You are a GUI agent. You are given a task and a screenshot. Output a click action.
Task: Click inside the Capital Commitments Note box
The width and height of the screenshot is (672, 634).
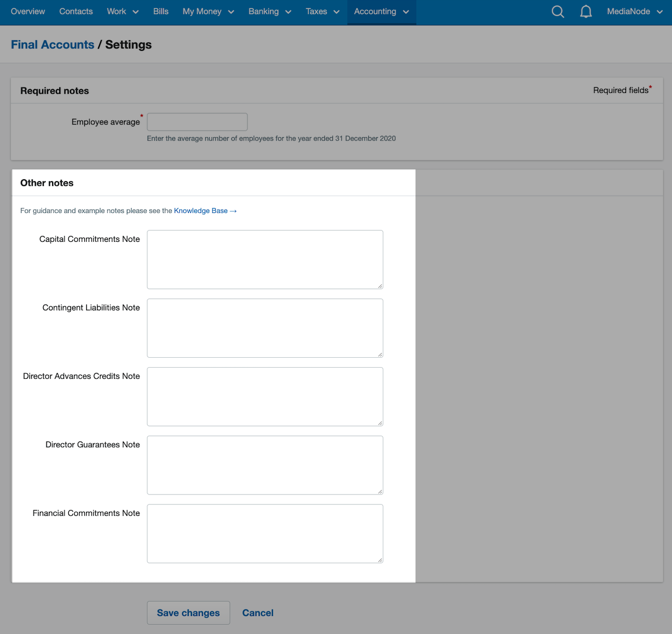click(x=265, y=259)
